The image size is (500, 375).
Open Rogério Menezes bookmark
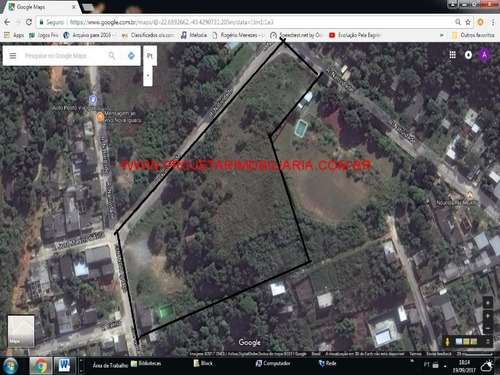[x=239, y=35]
